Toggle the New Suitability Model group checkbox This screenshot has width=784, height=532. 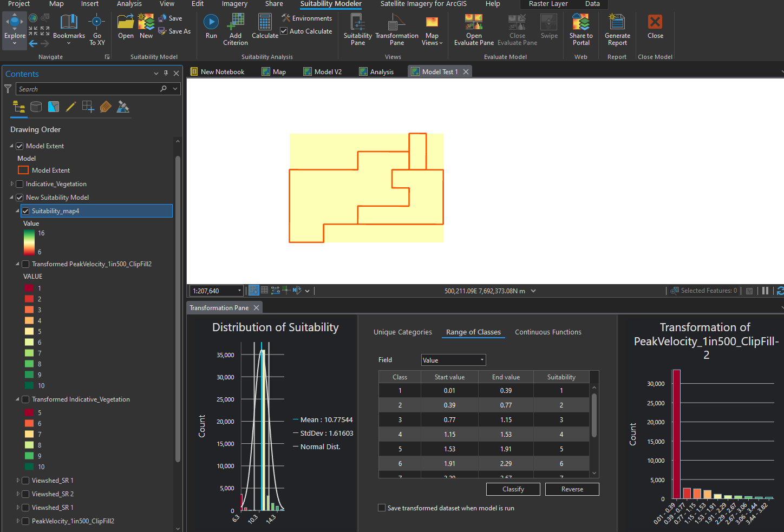coord(19,198)
